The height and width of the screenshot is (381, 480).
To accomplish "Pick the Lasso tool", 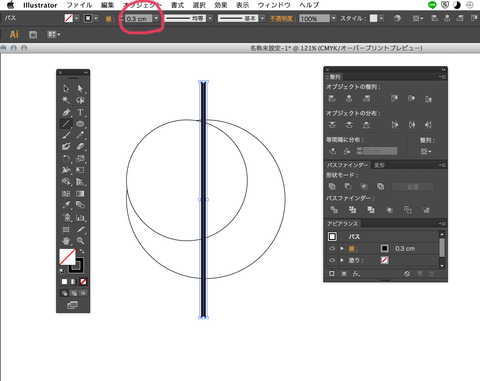I will click(80, 100).
